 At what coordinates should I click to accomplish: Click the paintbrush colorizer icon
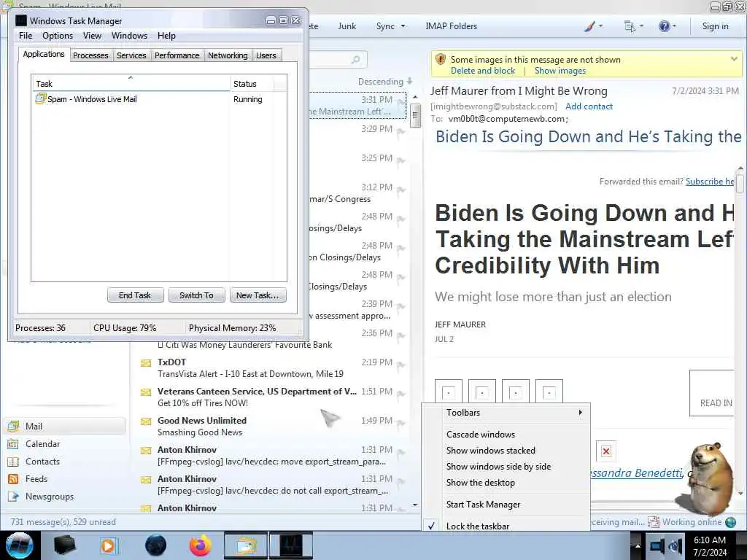[x=589, y=26]
